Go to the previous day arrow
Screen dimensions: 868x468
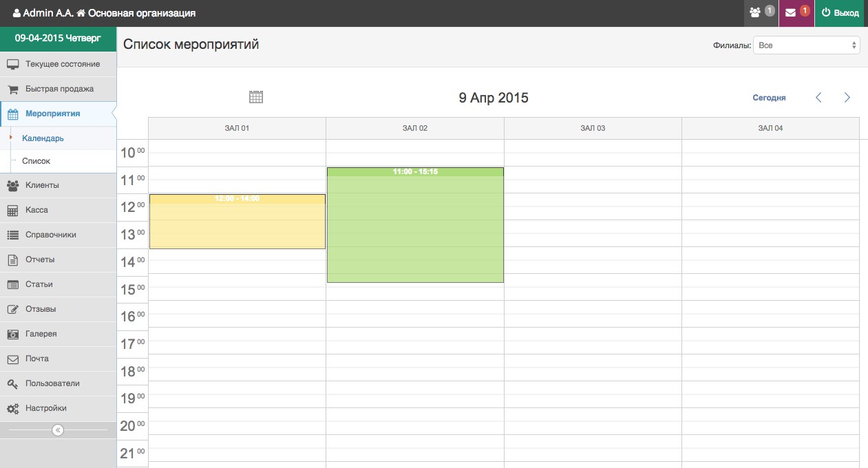pos(818,98)
